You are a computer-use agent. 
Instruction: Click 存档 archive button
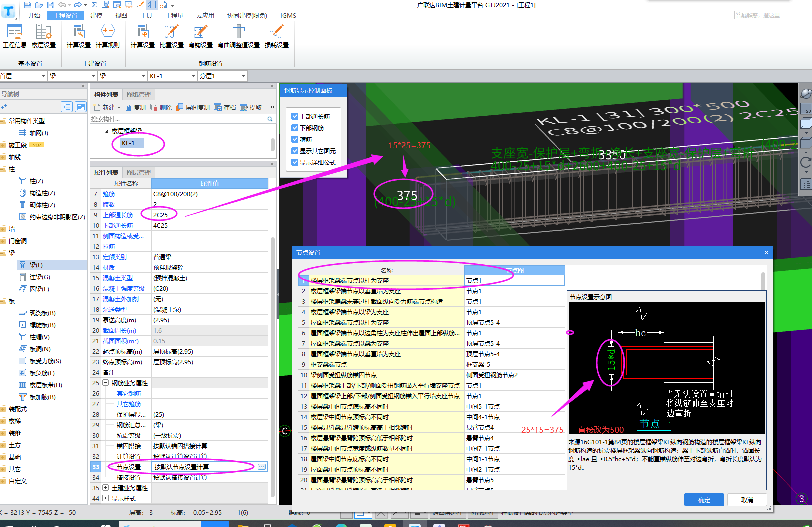point(225,107)
